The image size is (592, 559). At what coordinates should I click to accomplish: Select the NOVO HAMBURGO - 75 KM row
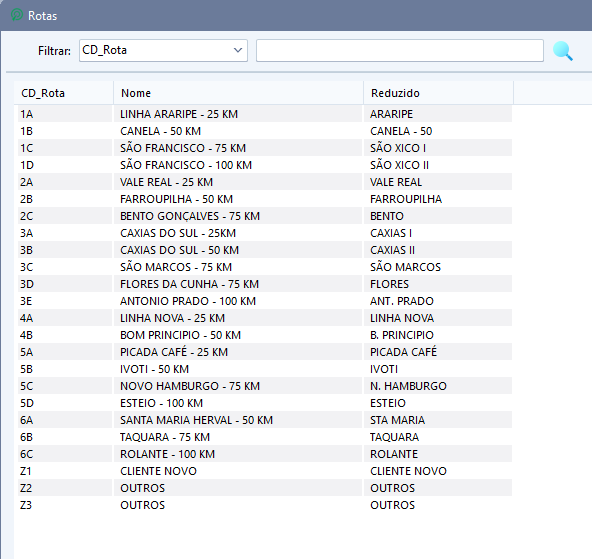(x=265, y=385)
